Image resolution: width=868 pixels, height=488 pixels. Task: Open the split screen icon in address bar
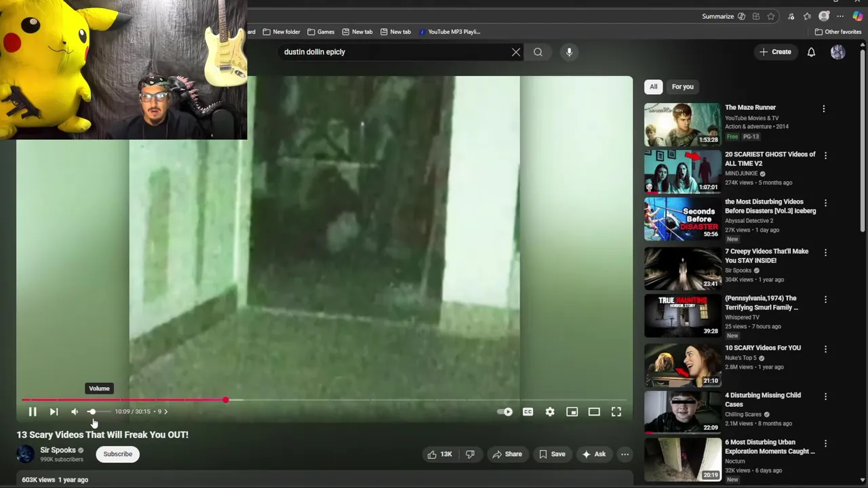pyautogui.click(x=755, y=16)
